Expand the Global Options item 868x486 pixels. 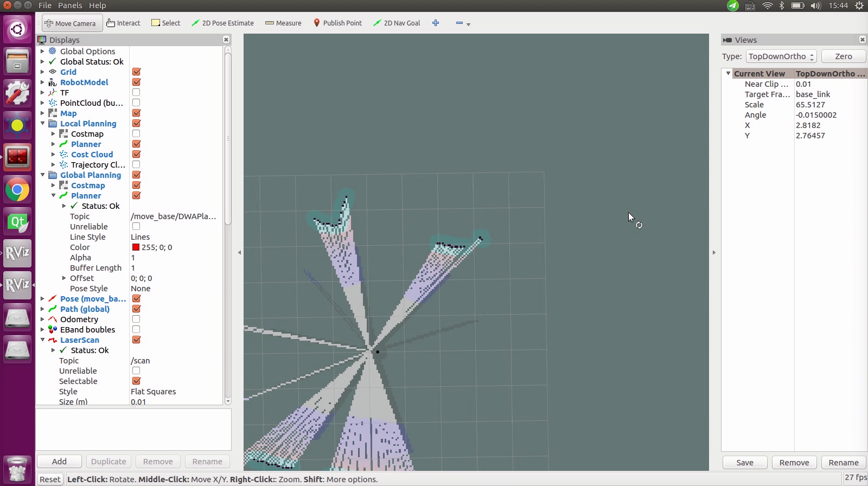click(43, 52)
